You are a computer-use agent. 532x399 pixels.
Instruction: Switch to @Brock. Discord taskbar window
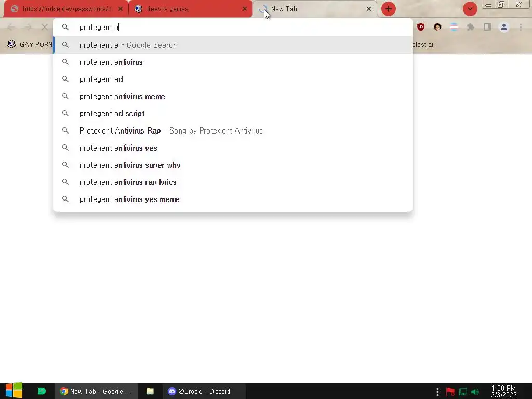click(x=204, y=391)
